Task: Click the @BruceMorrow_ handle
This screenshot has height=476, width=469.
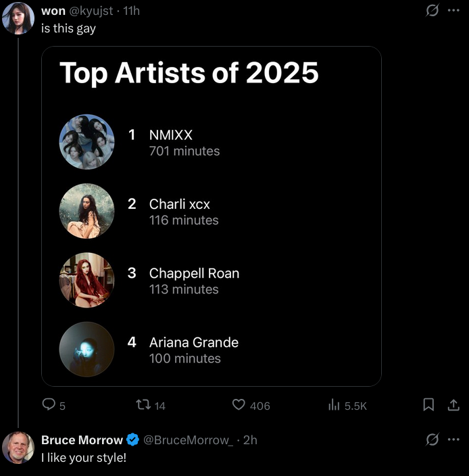Action: pos(189,440)
